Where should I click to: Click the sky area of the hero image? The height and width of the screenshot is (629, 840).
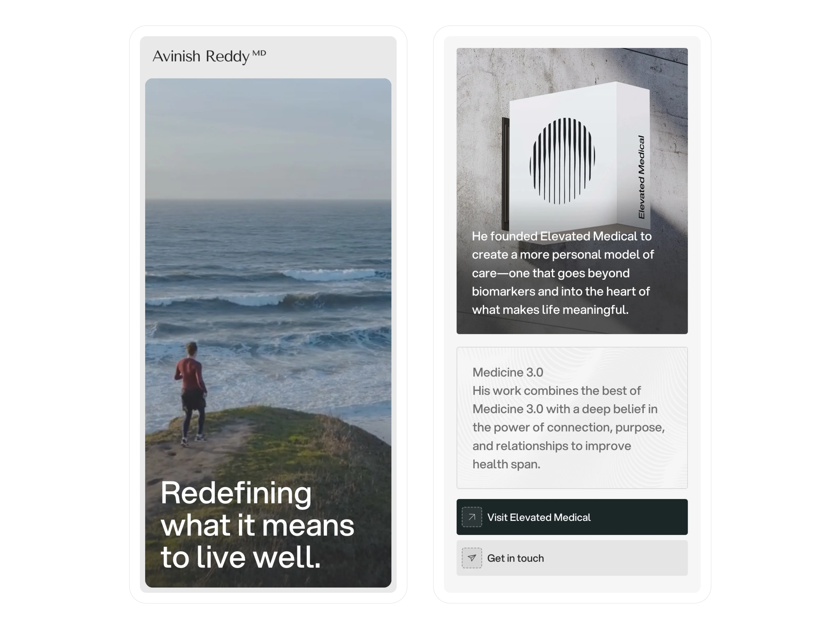[268, 139]
